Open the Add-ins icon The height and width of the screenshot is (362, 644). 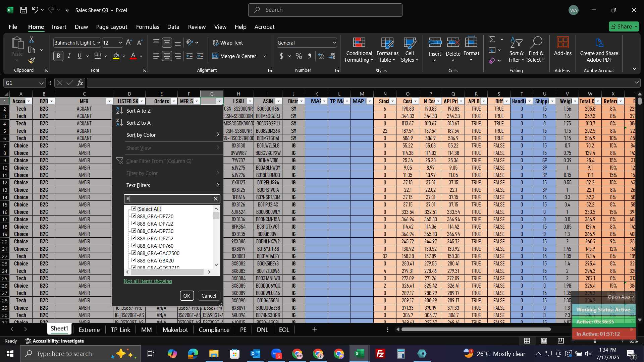click(x=562, y=46)
